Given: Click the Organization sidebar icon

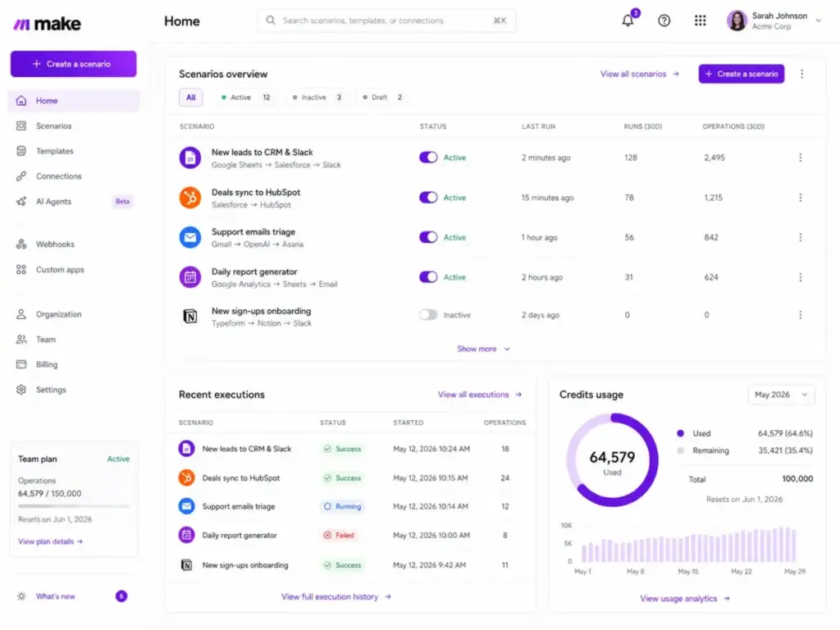Looking at the screenshot, I should click(x=21, y=314).
